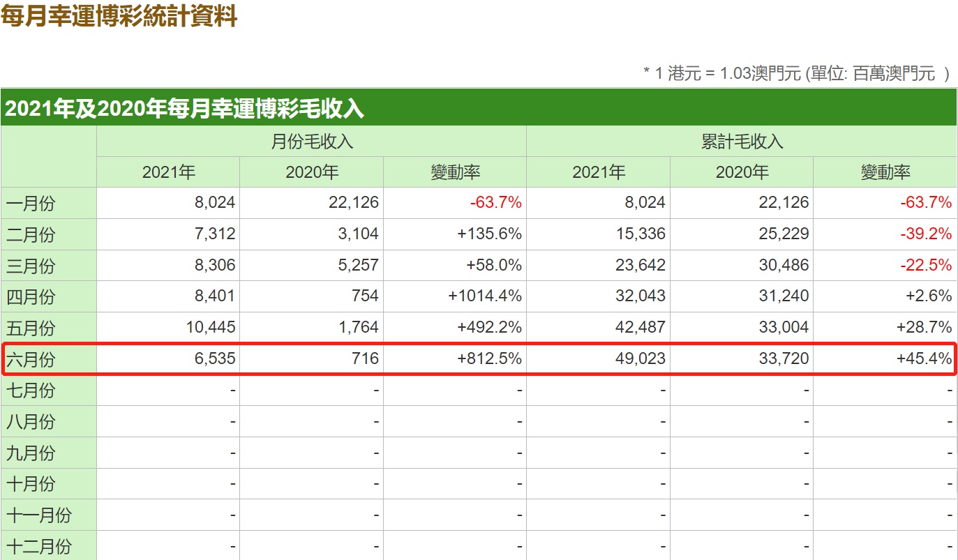Screen dimensions: 958x560
Task: Click the June 2020 value 716
Action: [x=366, y=358]
